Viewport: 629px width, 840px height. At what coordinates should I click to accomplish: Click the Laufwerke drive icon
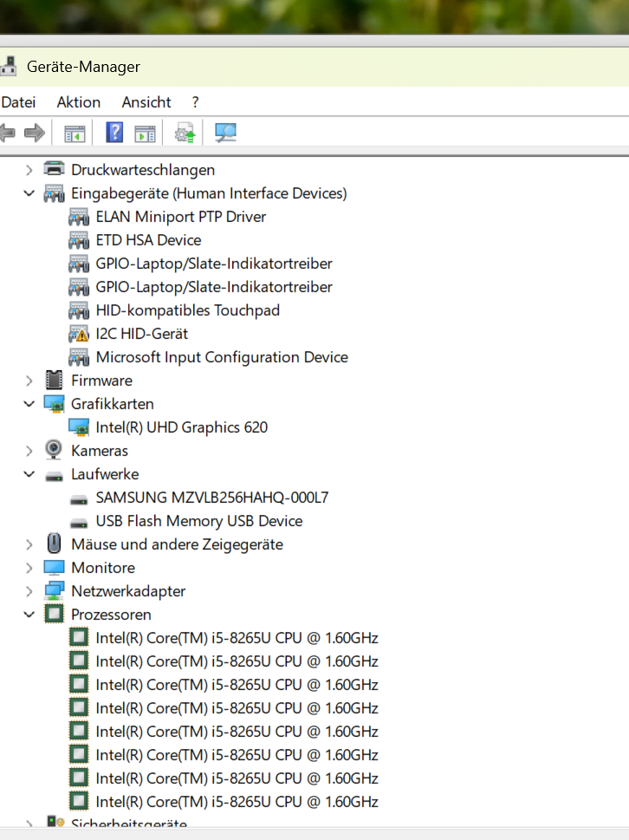click(x=54, y=476)
